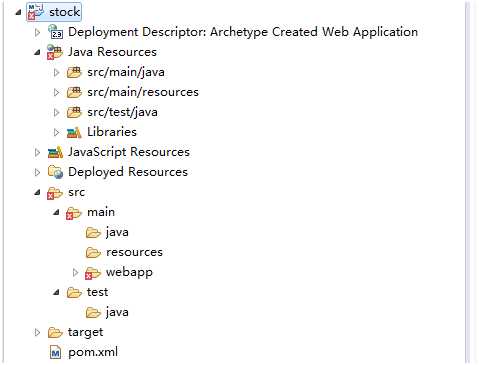This screenshot has height=365, width=479.
Task: Select the src/main/resources label
Action: (x=143, y=92)
